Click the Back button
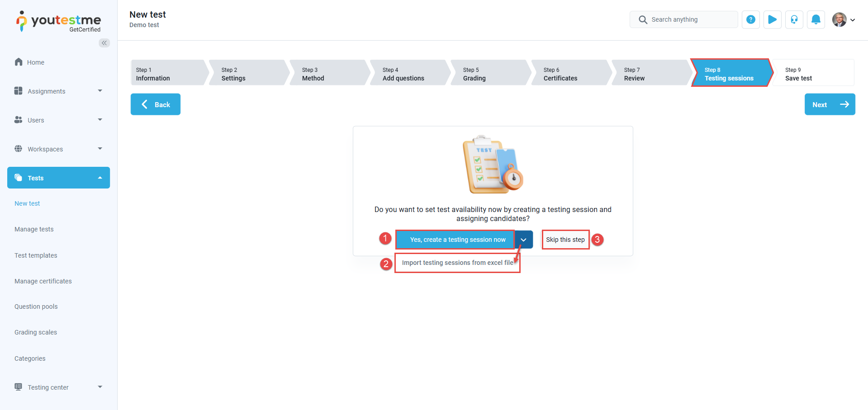 (156, 104)
